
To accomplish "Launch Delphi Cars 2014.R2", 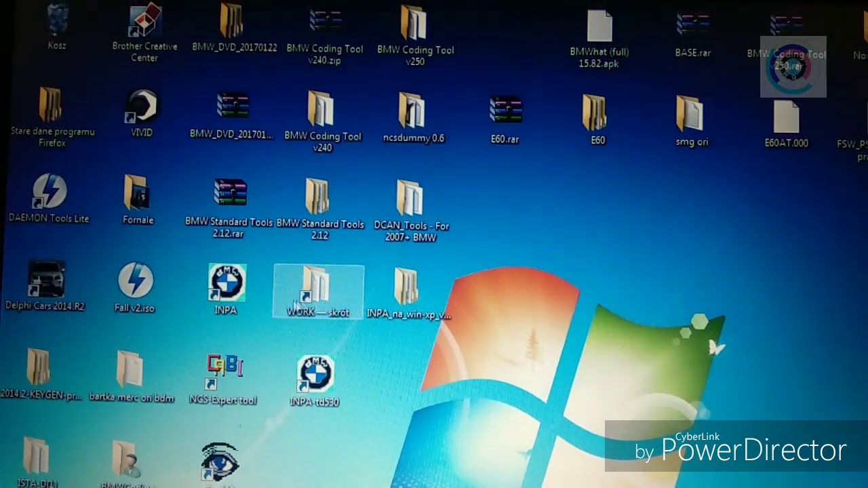I will [x=45, y=287].
